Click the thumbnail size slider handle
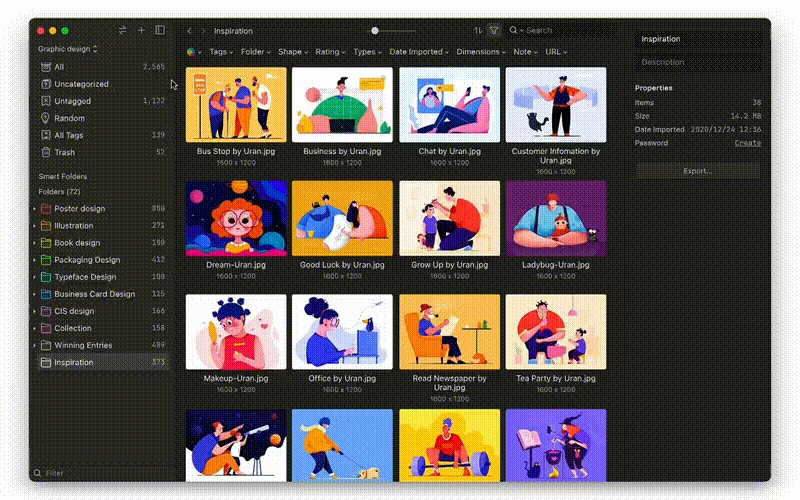This screenshot has width=800, height=500. (375, 31)
